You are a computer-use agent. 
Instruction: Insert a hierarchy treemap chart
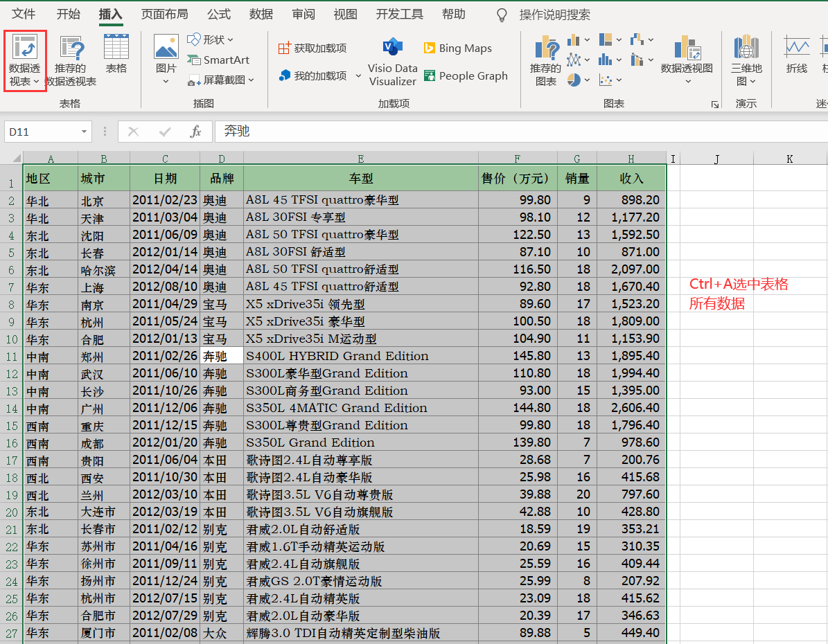[x=605, y=39]
